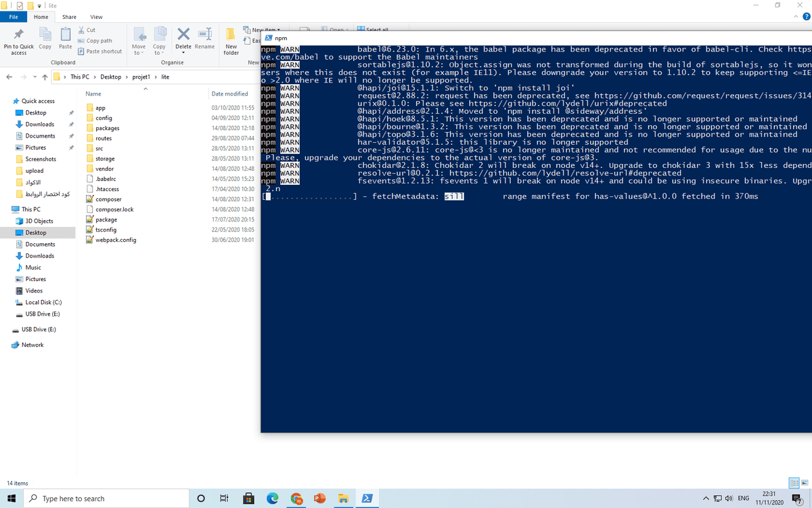Click the Cut scissors icon

[82, 30]
